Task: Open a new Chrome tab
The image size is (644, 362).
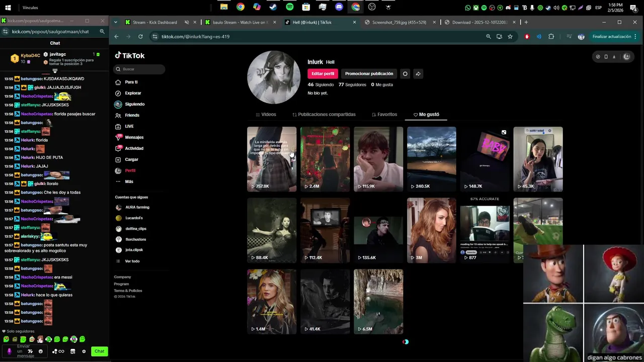Action: click(526, 22)
